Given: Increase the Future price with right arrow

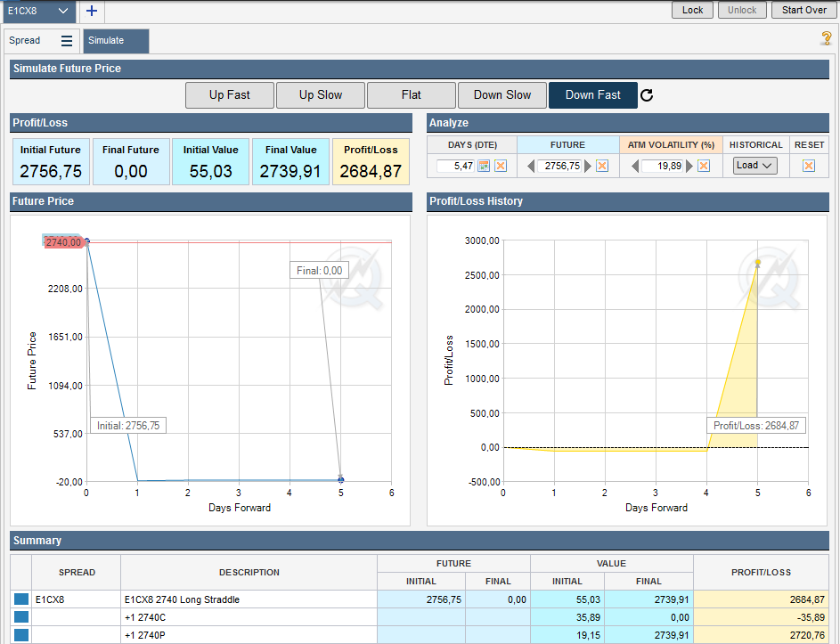Looking at the screenshot, I should tap(588, 166).
